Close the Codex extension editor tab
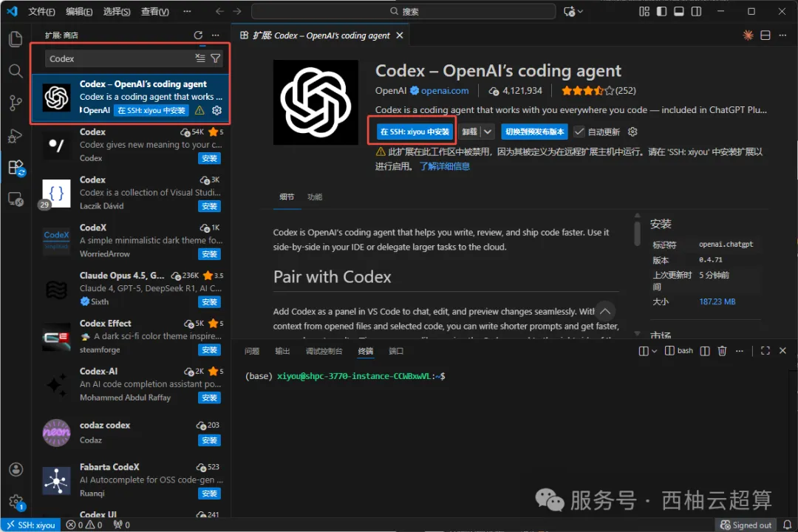Image resolution: width=798 pixels, height=532 pixels. [400, 35]
